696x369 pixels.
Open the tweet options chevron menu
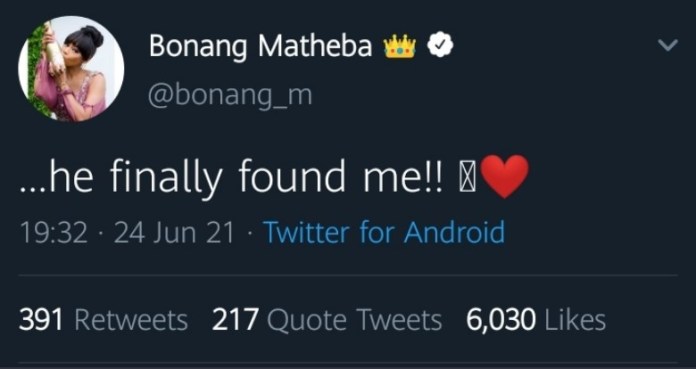pyautogui.click(x=668, y=45)
